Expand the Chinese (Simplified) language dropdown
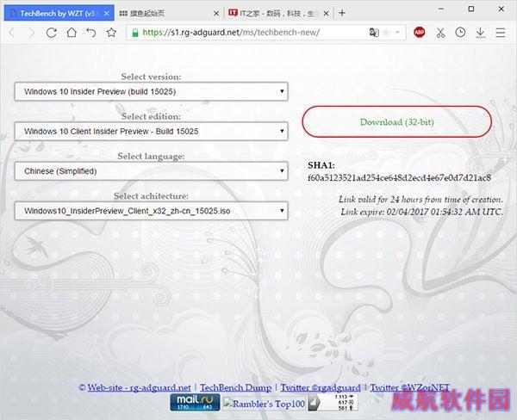This screenshot has width=517, height=420. 151,171
